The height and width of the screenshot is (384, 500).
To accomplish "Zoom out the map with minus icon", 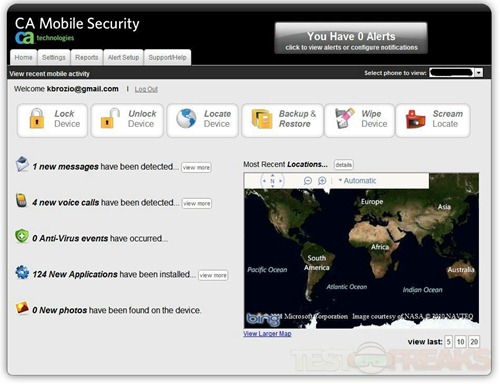I will pos(308,181).
